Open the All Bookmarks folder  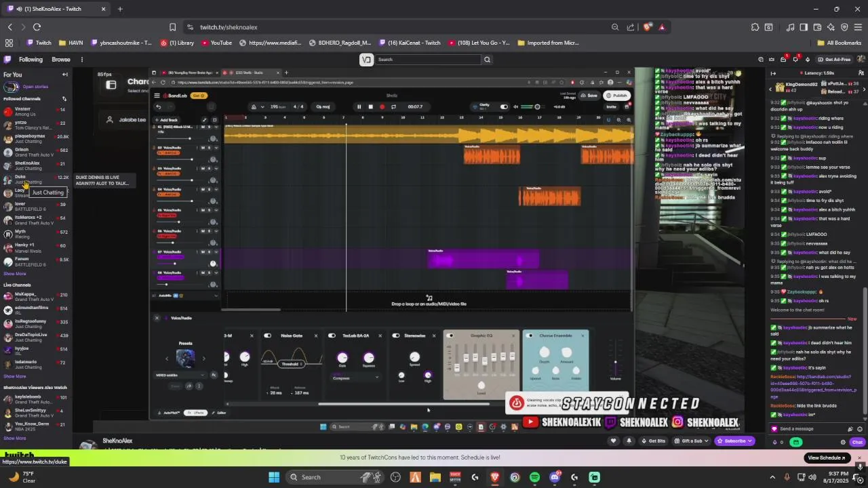coord(838,43)
